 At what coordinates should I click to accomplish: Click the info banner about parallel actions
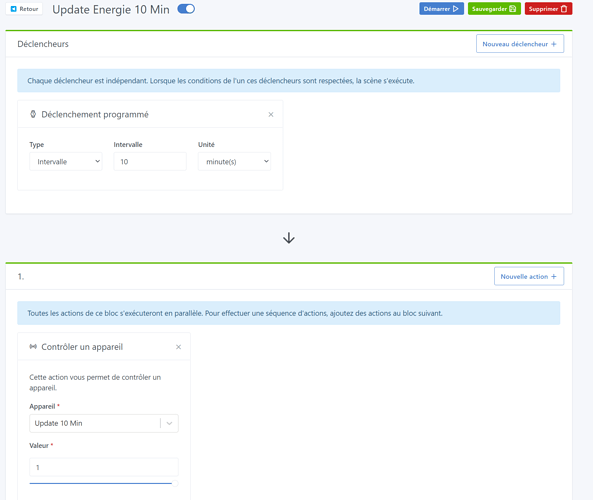[289, 313]
